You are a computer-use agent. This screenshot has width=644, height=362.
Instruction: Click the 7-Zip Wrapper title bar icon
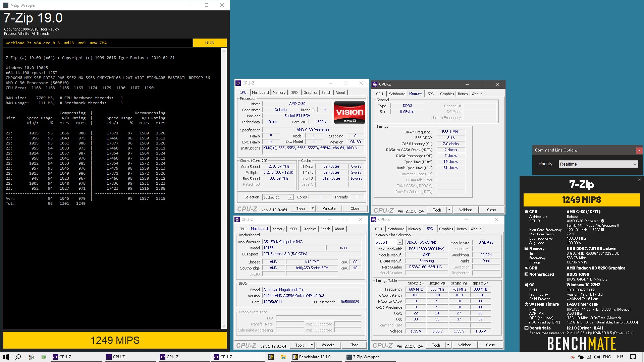(6, 5)
